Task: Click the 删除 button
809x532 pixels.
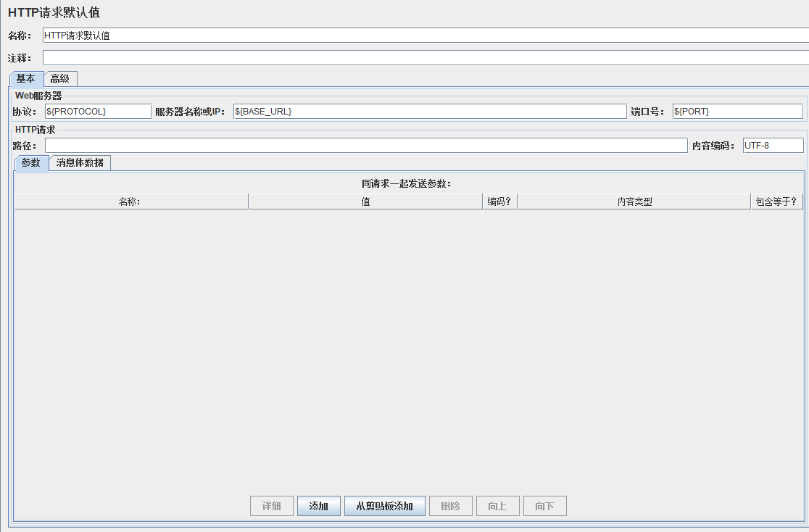Action: click(450, 505)
